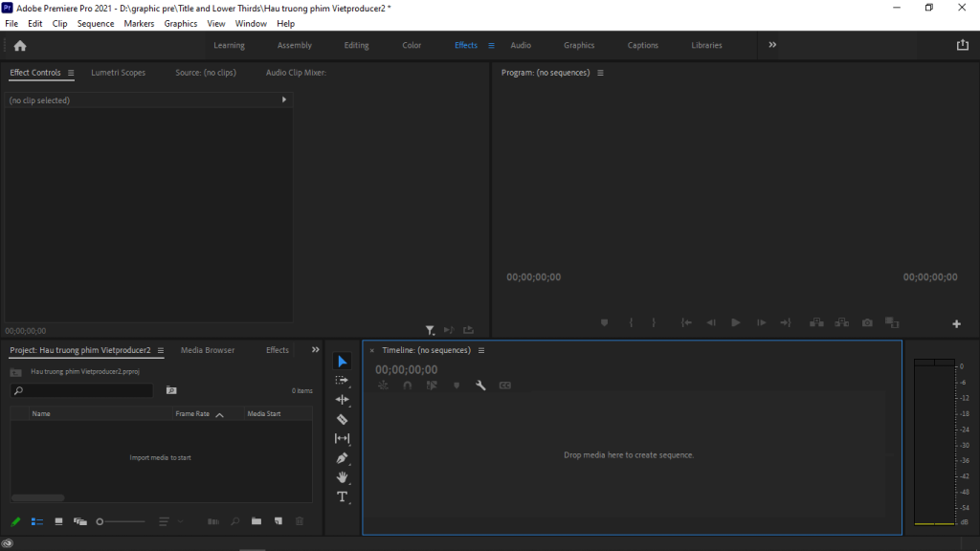
Task: Open the Timeline panel menu
Action: pos(481,350)
